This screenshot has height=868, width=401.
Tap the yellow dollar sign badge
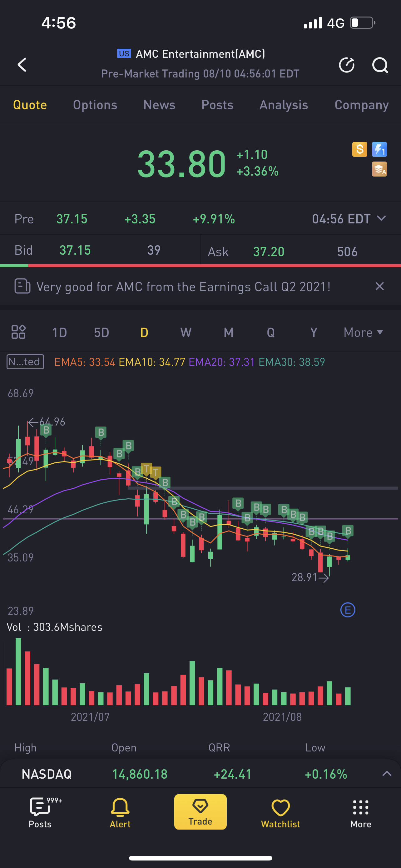pos(359,149)
